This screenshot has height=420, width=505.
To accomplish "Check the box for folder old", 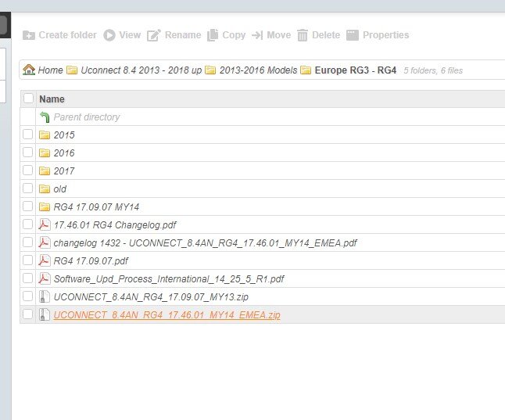I will point(27,188).
